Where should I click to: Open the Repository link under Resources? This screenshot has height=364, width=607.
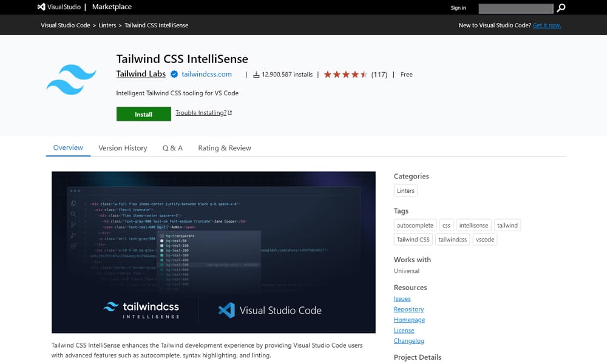(x=409, y=309)
